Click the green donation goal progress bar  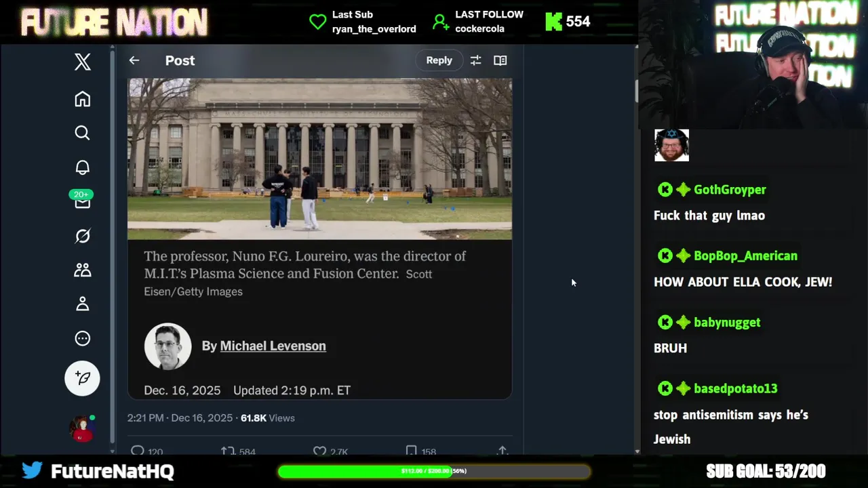point(434,471)
